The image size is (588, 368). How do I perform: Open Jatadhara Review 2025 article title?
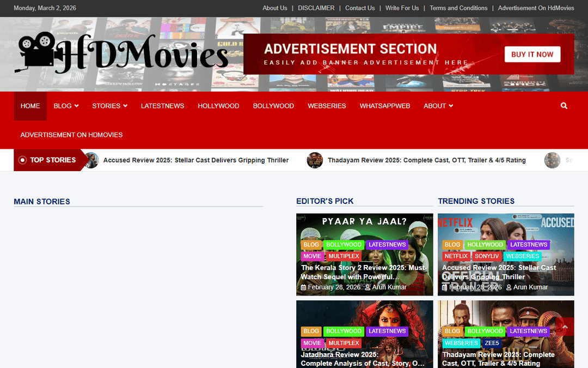coord(363,359)
